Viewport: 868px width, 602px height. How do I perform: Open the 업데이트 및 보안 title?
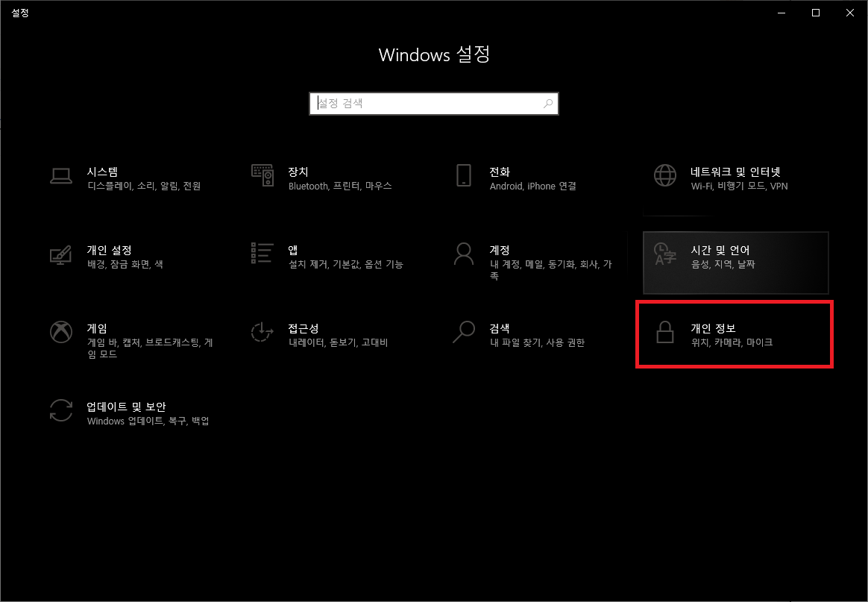coord(126,407)
